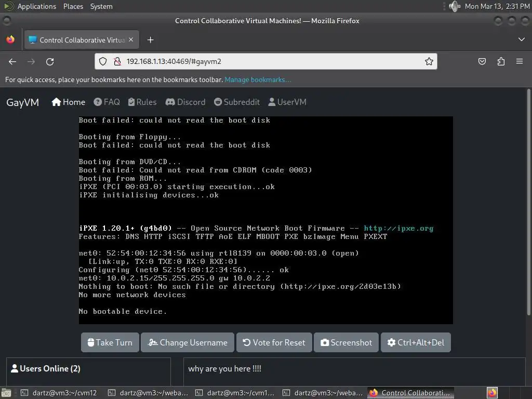Open the UserVM nav link
Screen dimensions: 532x399
(x=287, y=102)
